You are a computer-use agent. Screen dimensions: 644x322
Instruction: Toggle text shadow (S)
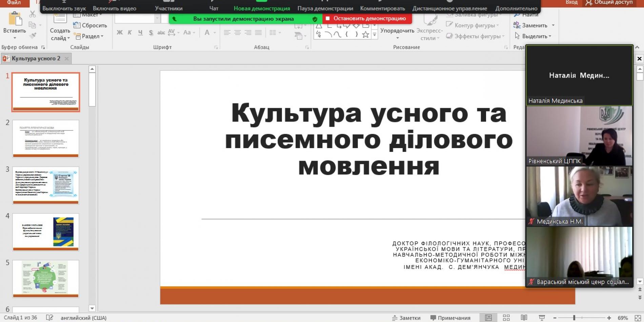tap(151, 33)
